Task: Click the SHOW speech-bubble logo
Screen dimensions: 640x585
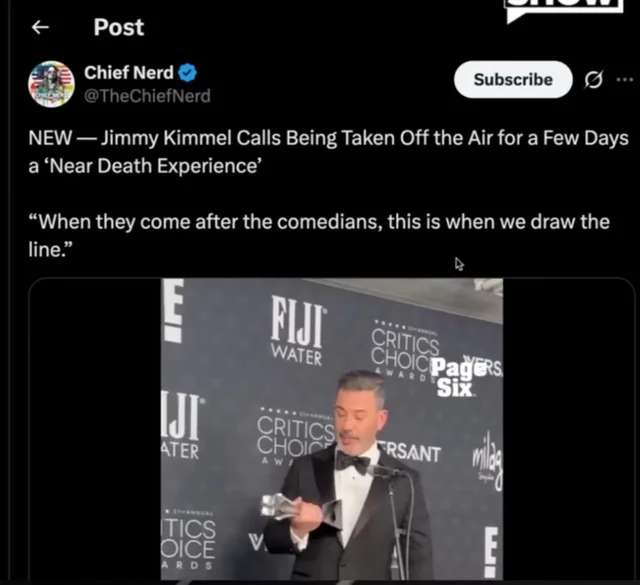Action: tap(564, 10)
